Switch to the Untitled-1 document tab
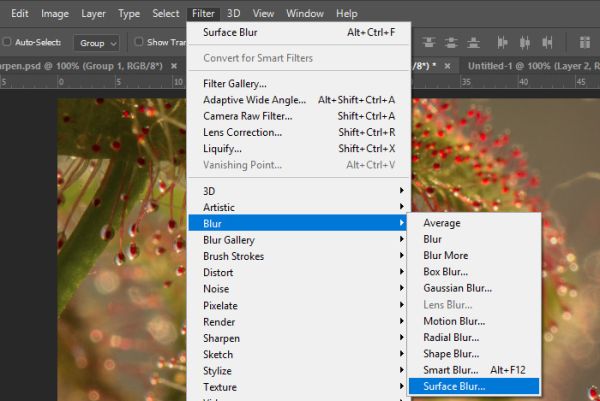 coord(533,66)
